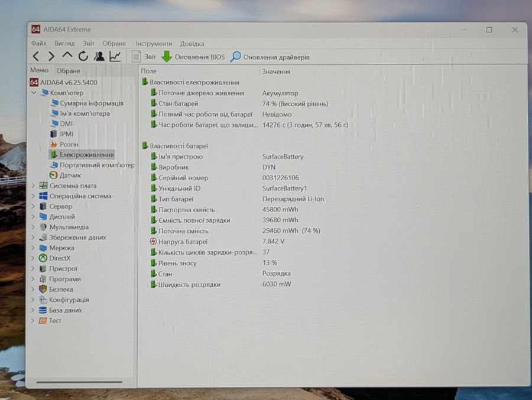This screenshot has height=400, width=532.
Task: Open the Звіт menu in menu bar
Action: [89, 43]
